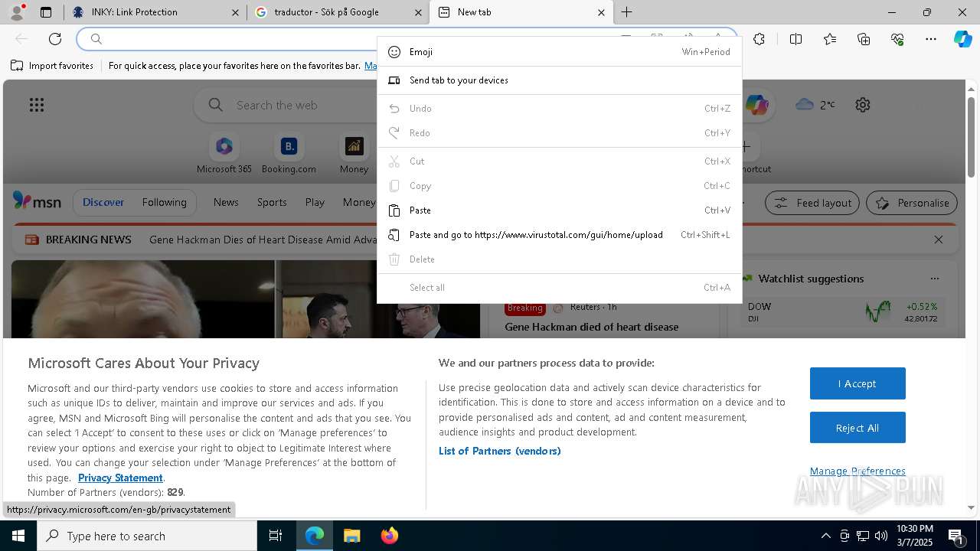This screenshot has width=980, height=551.
Task: Open the Booking.com shortcut
Action: point(289,154)
